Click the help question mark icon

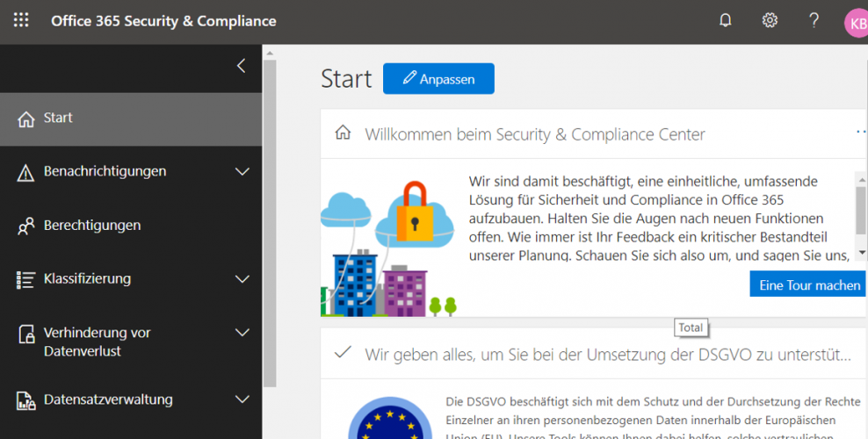point(814,20)
